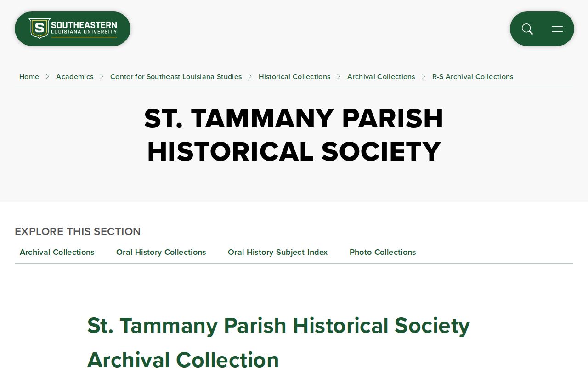Open the hamburger menu icon
The height and width of the screenshot is (368, 588).
tap(557, 29)
